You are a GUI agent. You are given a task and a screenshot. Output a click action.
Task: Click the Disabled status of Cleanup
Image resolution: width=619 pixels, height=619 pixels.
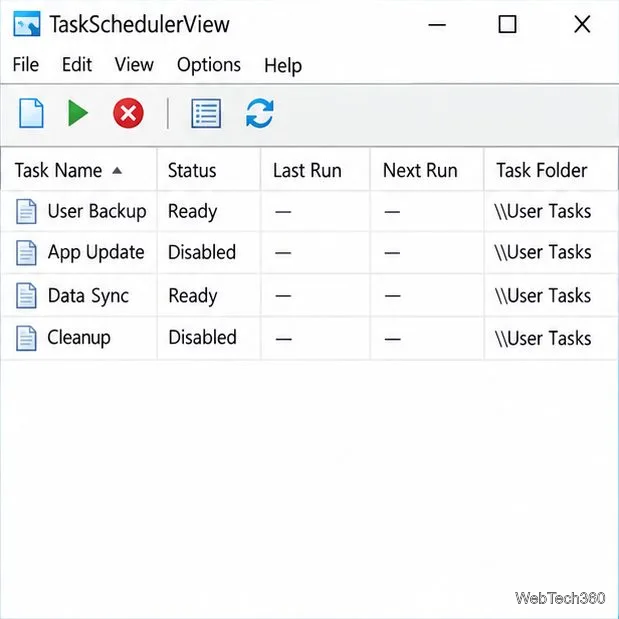[203, 338]
